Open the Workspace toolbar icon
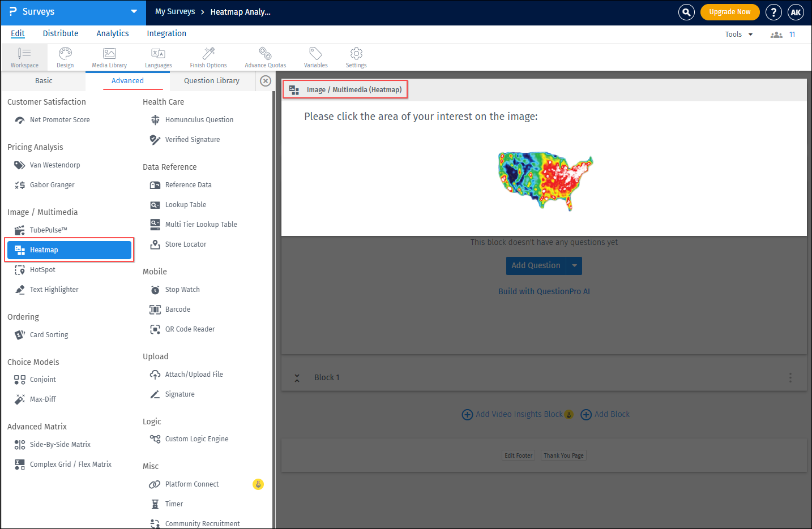The image size is (812, 529). point(24,58)
